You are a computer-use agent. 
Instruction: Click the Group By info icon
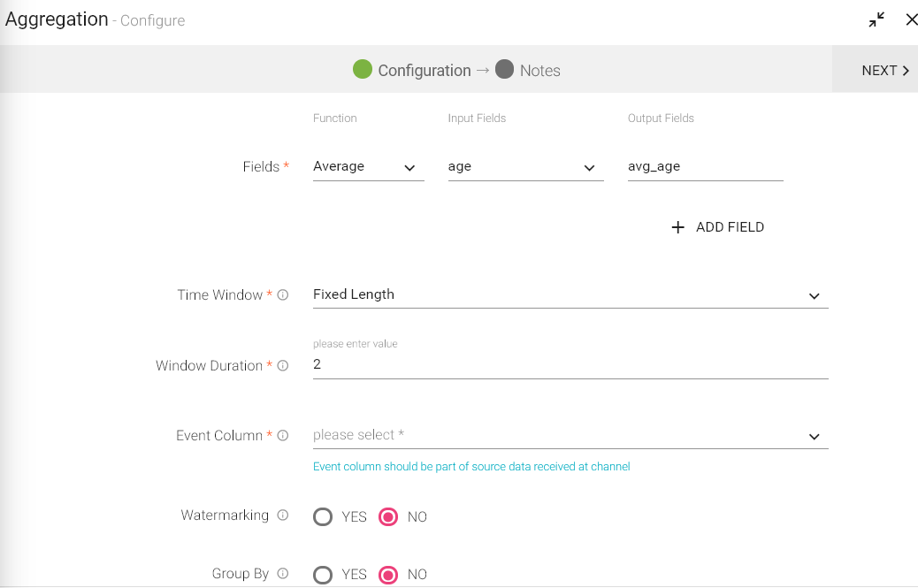pos(283,574)
